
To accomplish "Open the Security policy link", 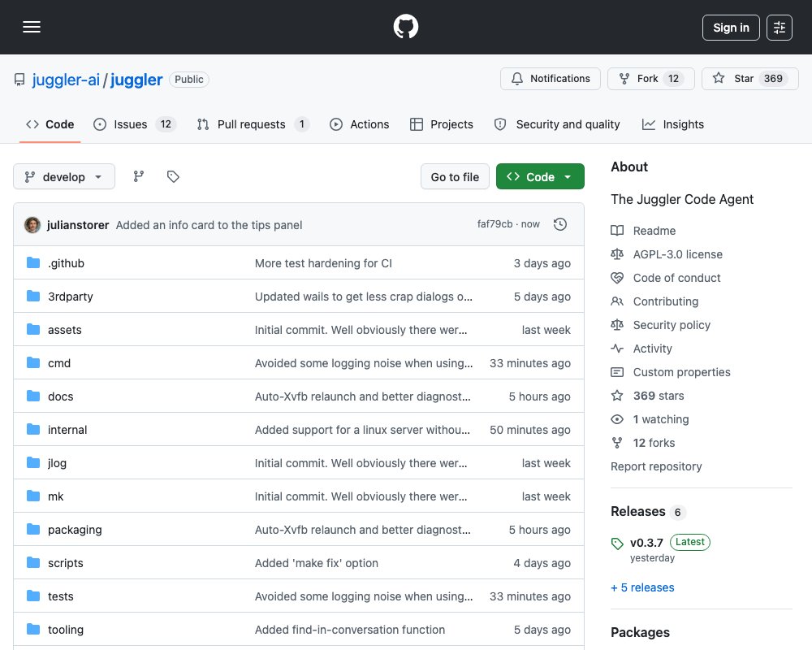I will click(672, 325).
